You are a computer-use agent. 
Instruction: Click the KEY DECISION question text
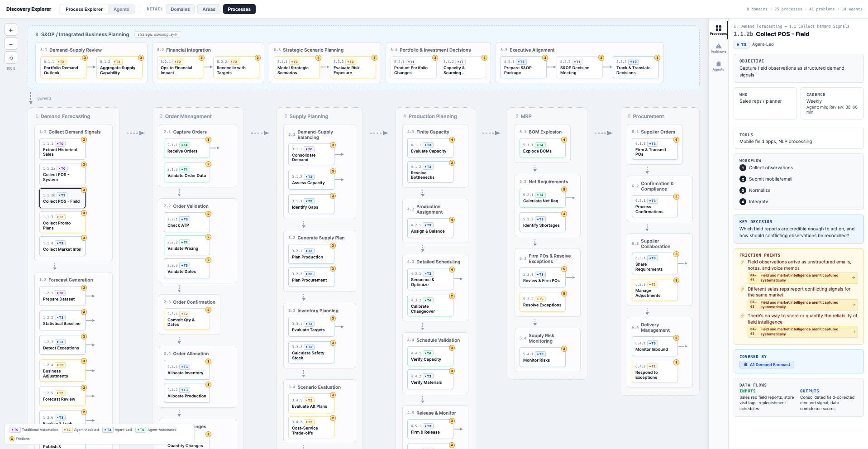pyautogui.click(x=797, y=232)
